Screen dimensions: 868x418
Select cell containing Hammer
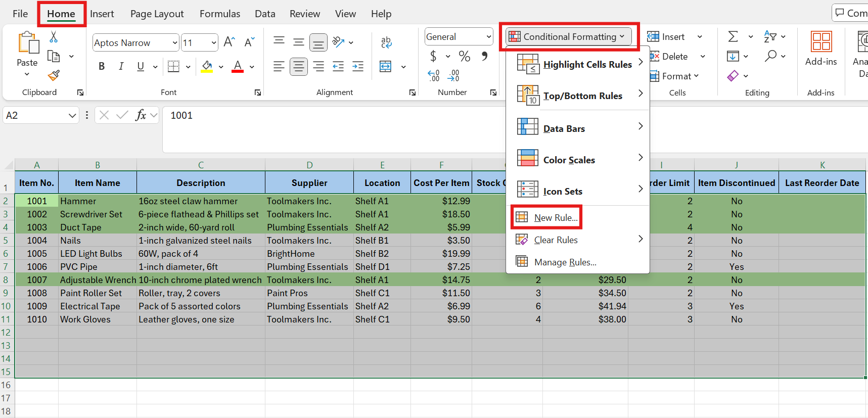pos(97,201)
